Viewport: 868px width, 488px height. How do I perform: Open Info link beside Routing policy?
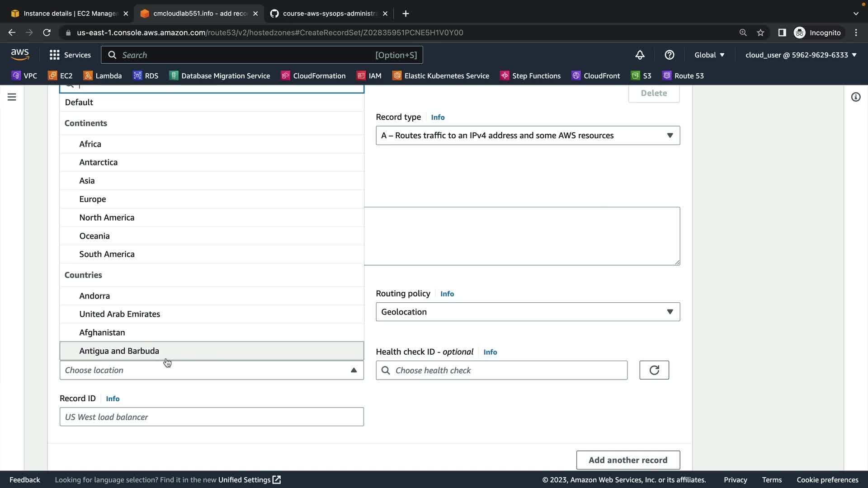(x=447, y=294)
